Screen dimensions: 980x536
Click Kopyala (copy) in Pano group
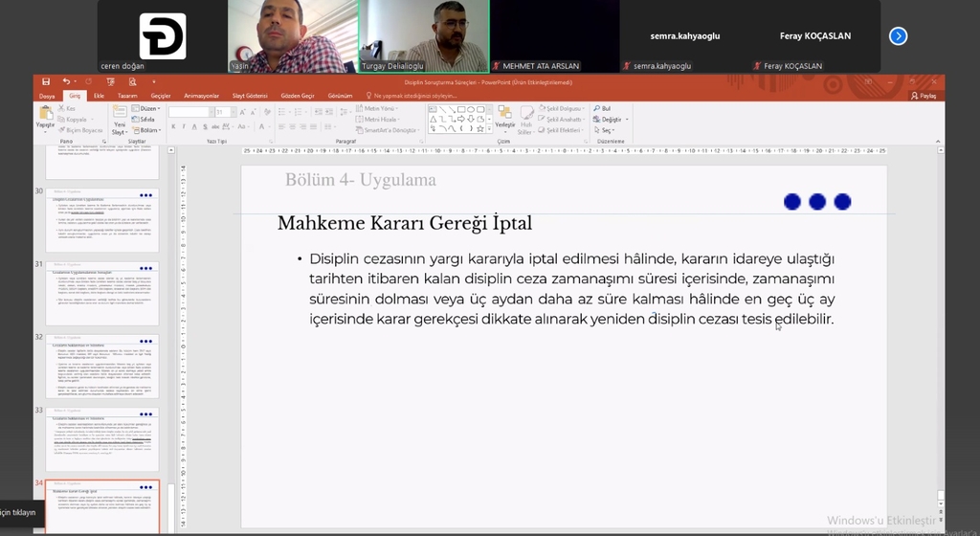(75, 120)
